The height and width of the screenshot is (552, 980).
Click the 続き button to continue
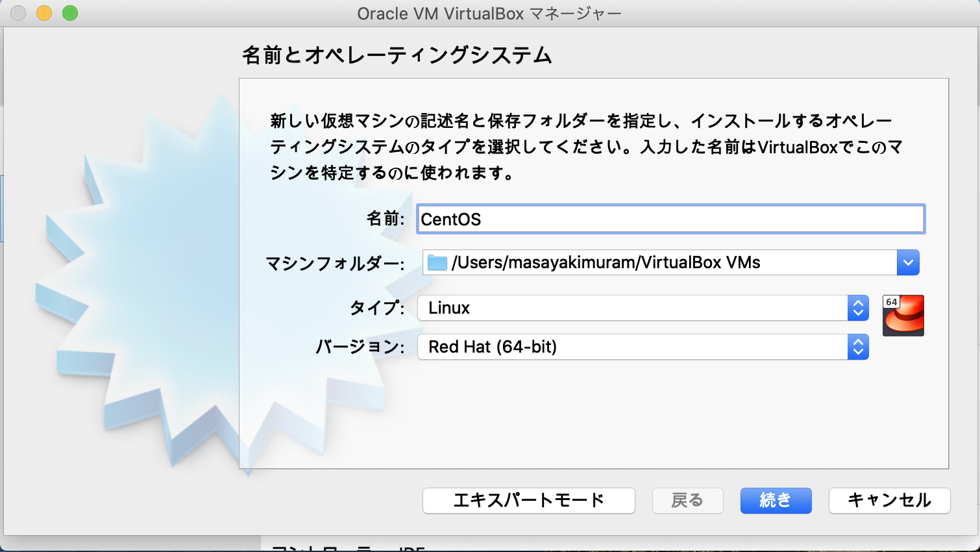(776, 501)
